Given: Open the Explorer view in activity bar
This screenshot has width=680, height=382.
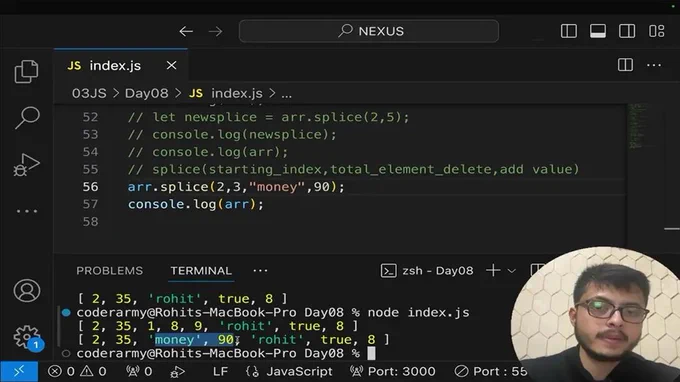Looking at the screenshot, I should [x=26, y=72].
